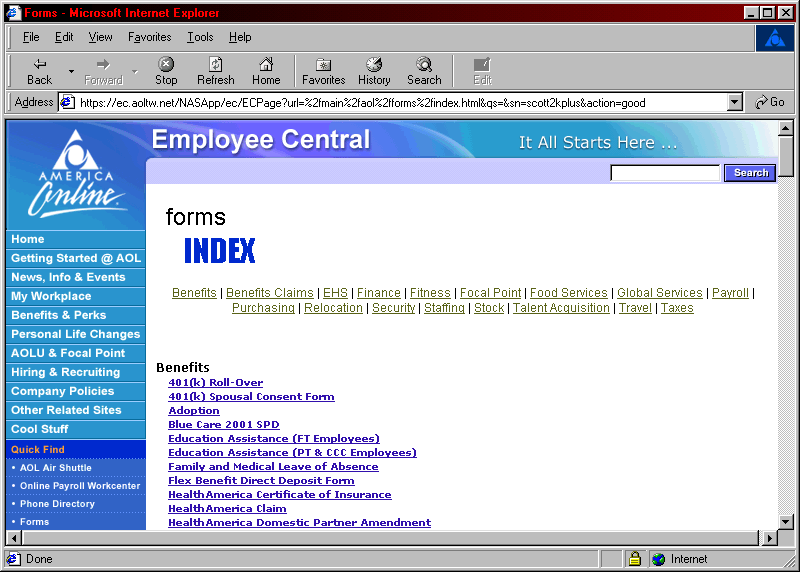Open the Tools menu
The height and width of the screenshot is (572, 800).
point(200,37)
